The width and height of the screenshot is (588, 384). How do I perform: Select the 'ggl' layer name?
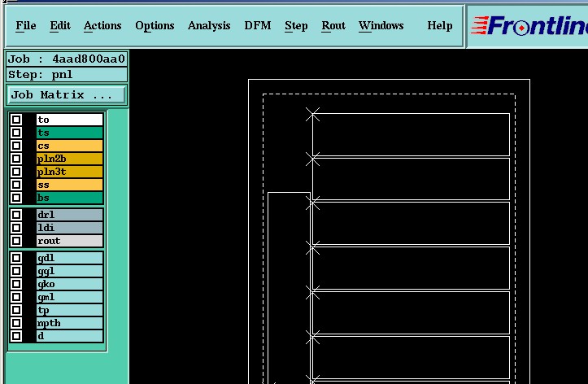coord(70,271)
